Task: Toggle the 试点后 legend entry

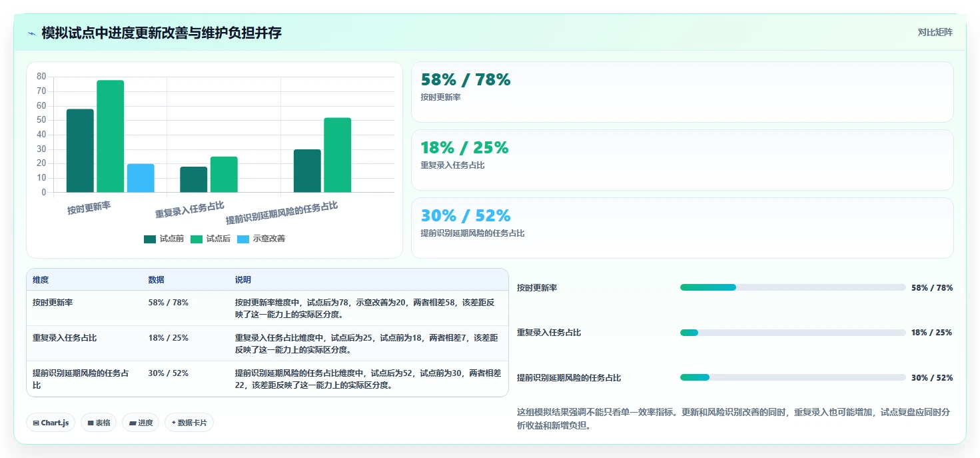Action: pos(211,239)
